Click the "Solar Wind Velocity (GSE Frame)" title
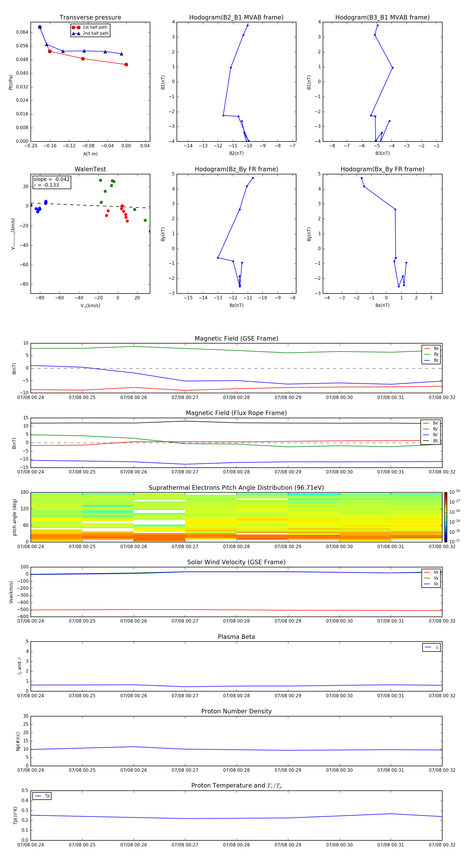 (236, 562)
